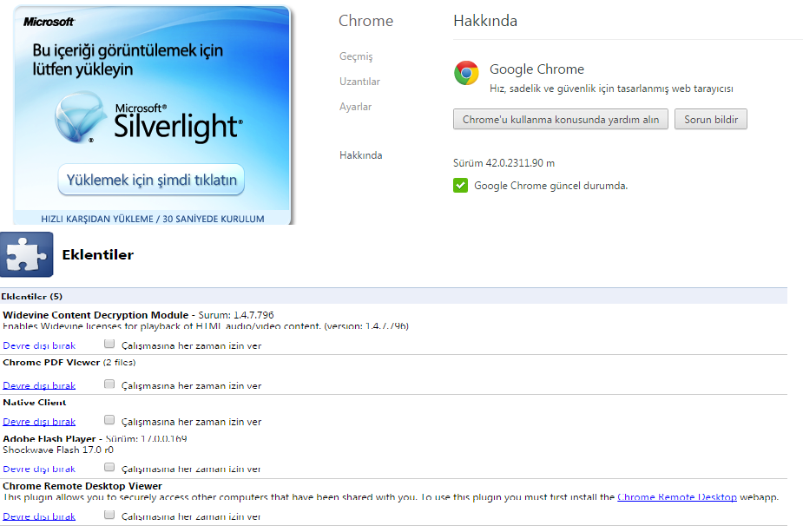Image resolution: width=803 pixels, height=532 pixels.
Task: Click the Chrome PDF Viewer plugin name
Action: pyautogui.click(x=51, y=362)
